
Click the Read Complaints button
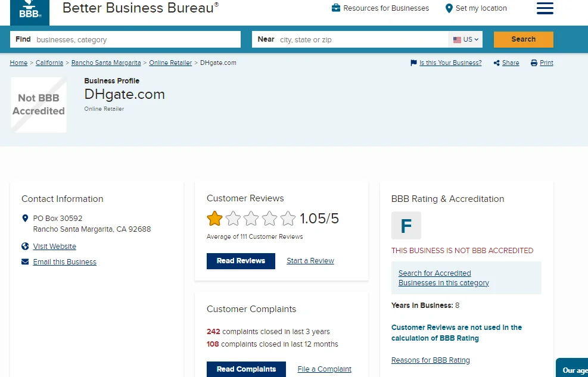click(246, 369)
